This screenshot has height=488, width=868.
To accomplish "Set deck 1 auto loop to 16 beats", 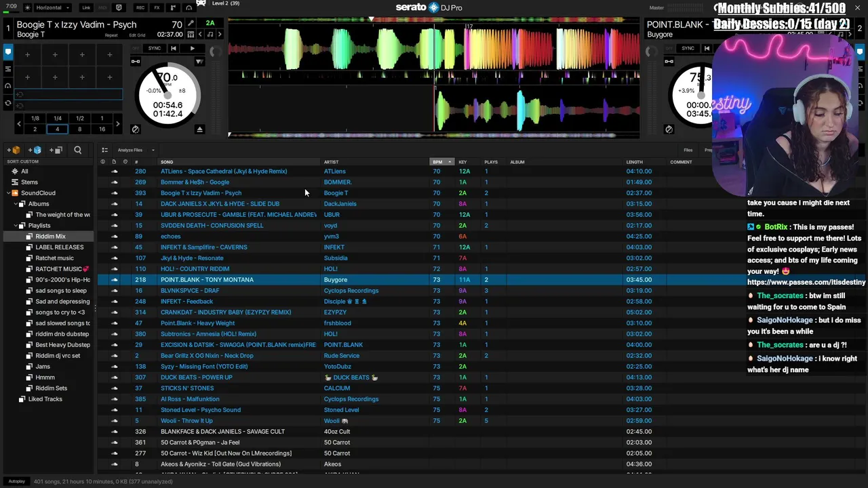I will coord(102,129).
